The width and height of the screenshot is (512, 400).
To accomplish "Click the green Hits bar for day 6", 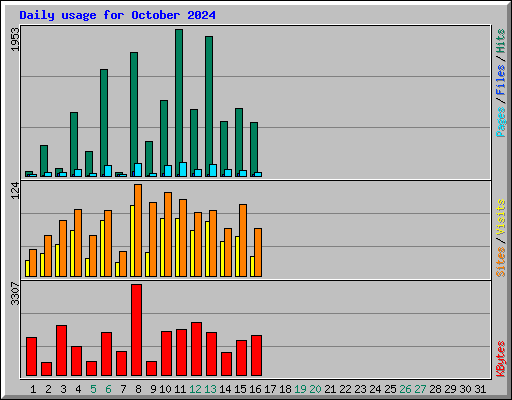I will tap(104, 123).
